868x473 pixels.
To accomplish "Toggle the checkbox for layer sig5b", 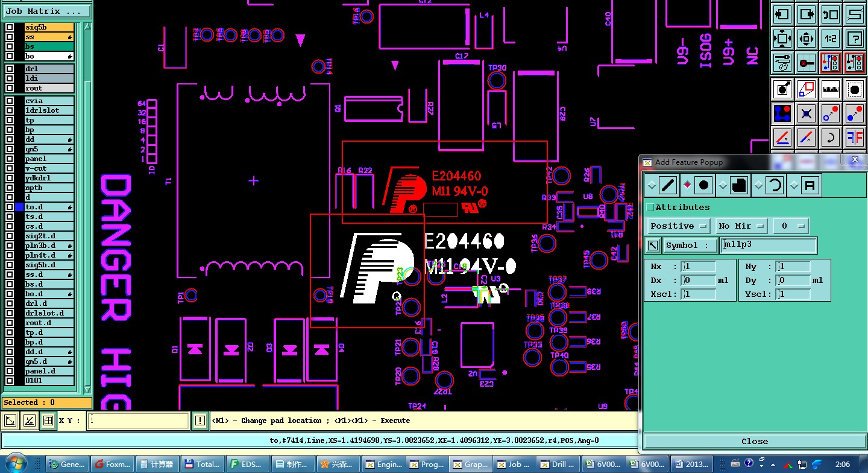I will [9, 27].
